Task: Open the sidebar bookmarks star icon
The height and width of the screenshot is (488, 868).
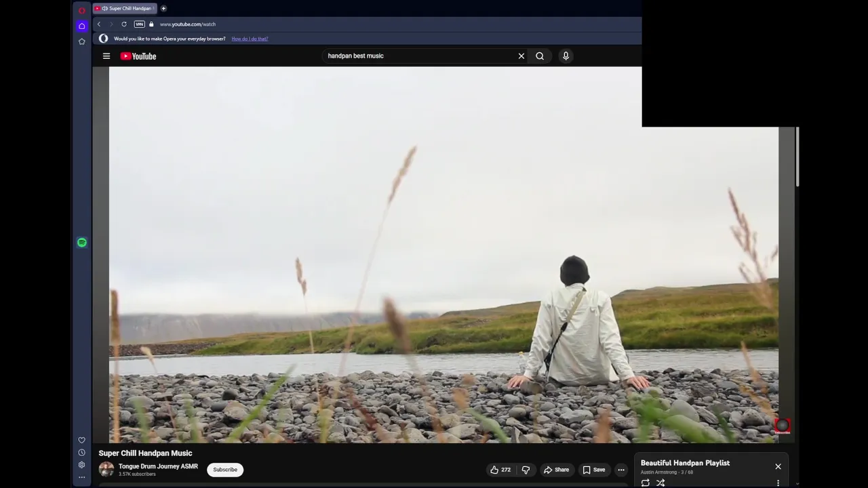Action: 81,41
